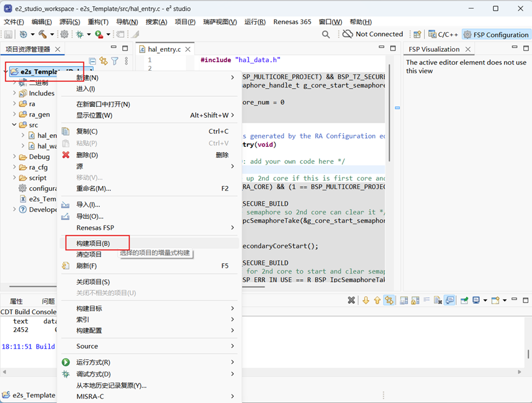This screenshot has height=403, width=532.
Task: Toggle bring console to front when building
Action: [450, 300]
